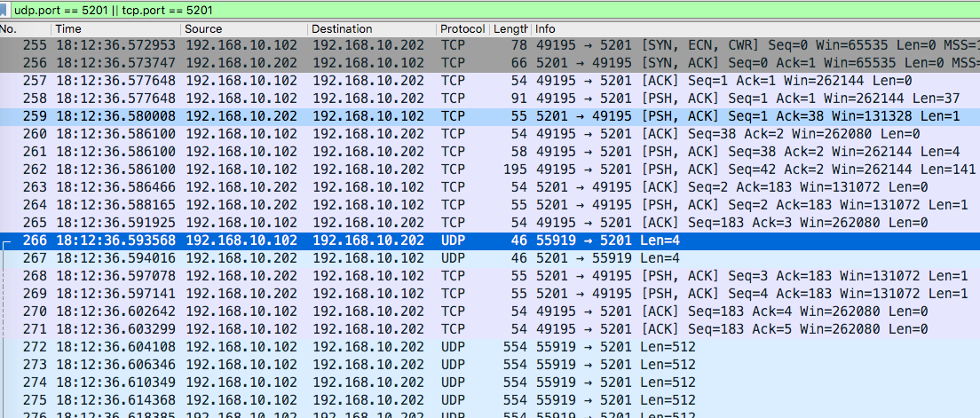The image size is (980, 418).
Task: Sort by the Destination column header
Action: pos(372,28)
